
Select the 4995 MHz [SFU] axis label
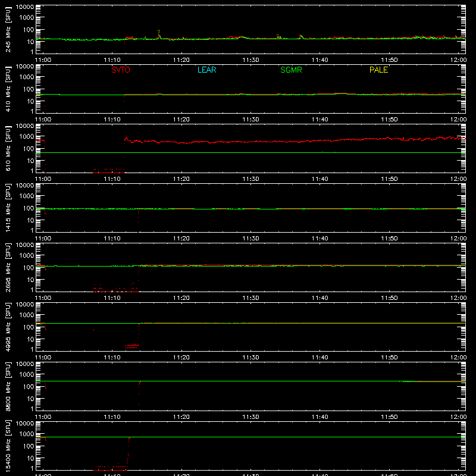(x=8, y=327)
